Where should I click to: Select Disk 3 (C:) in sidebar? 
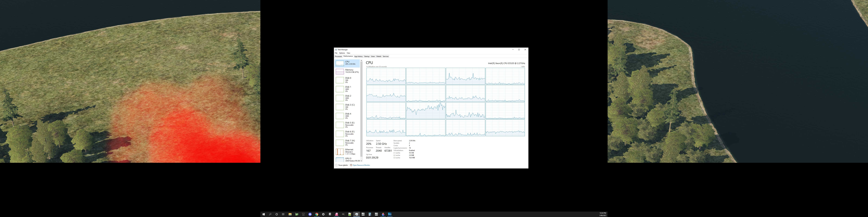[347, 107]
